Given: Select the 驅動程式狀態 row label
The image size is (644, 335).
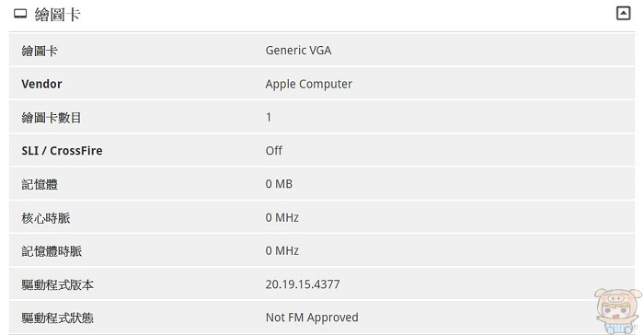Looking at the screenshot, I should [57, 318].
